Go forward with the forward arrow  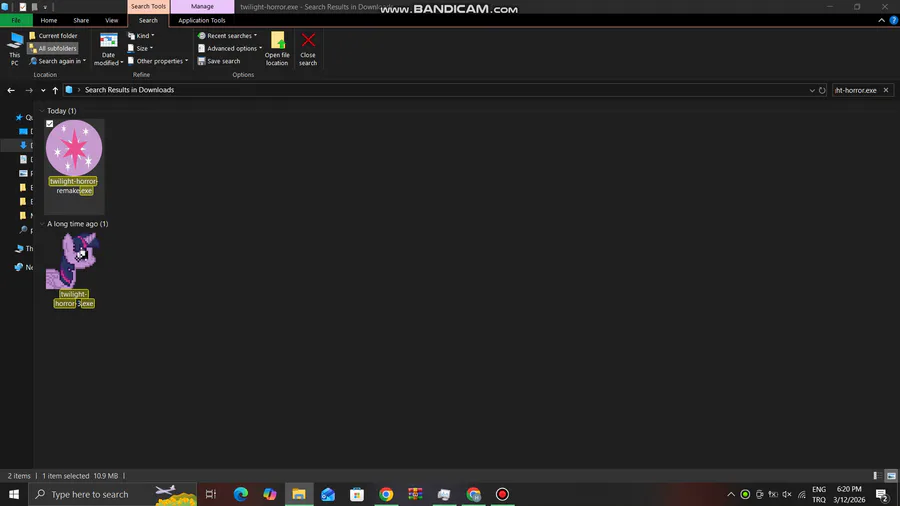pyautogui.click(x=29, y=90)
